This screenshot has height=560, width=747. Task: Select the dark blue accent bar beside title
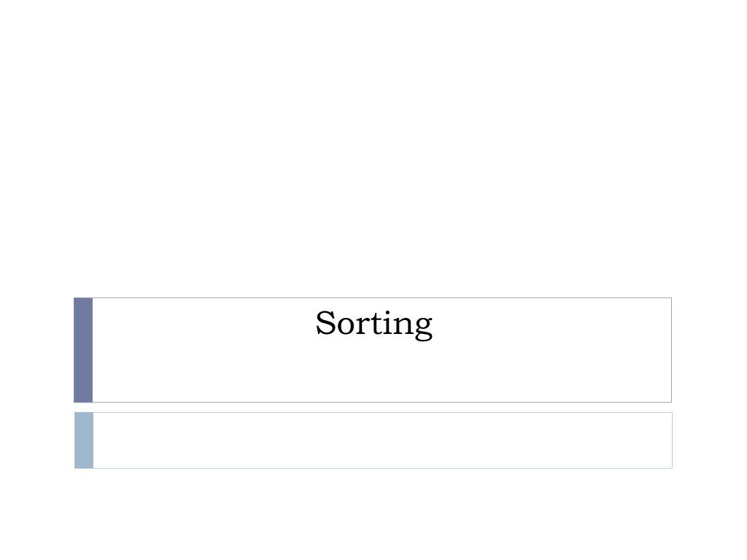[83, 350]
